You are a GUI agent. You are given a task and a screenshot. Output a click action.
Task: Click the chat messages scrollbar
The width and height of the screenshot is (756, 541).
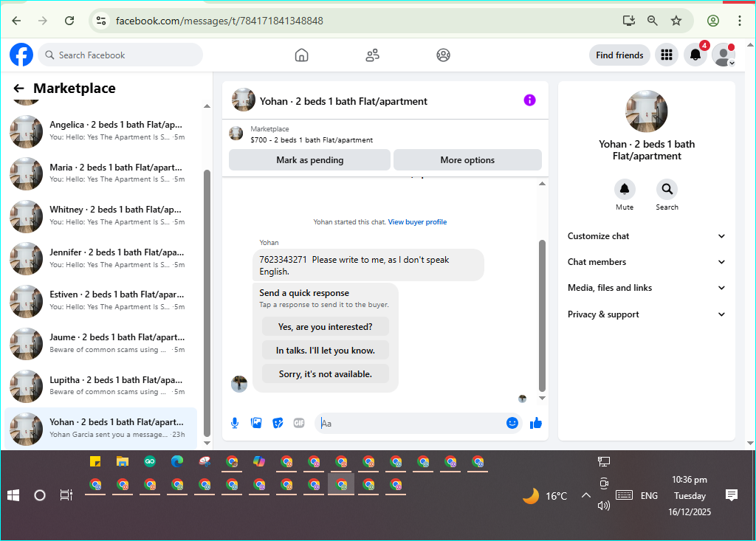point(542,316)
